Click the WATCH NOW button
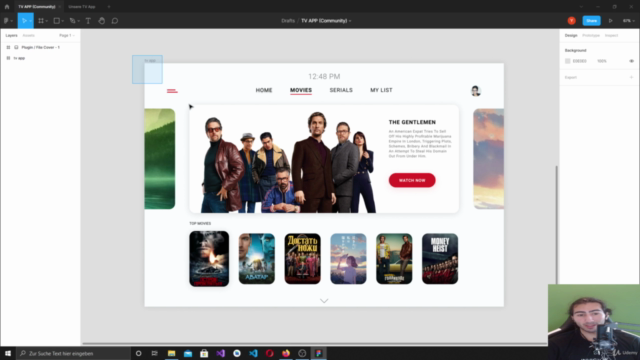Viewport: 640px width, 360px height. click(x=412, y=180)
